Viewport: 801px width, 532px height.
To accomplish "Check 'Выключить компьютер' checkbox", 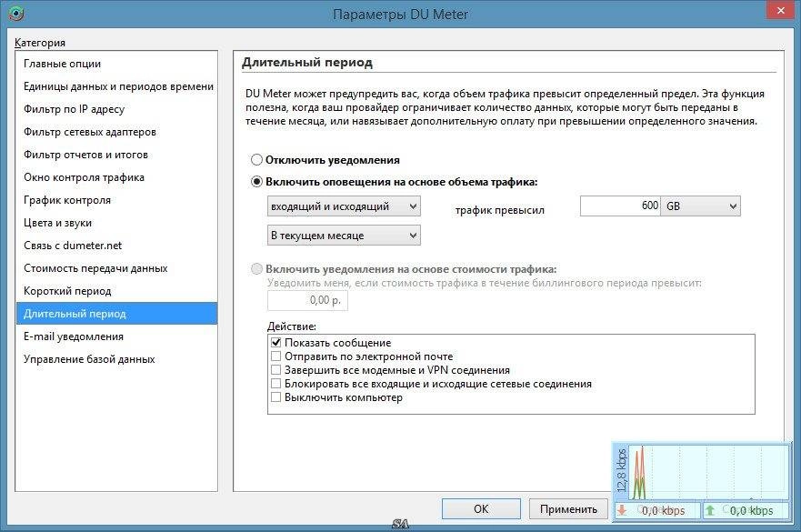I will pyautogui.click(x=275, y=397).
